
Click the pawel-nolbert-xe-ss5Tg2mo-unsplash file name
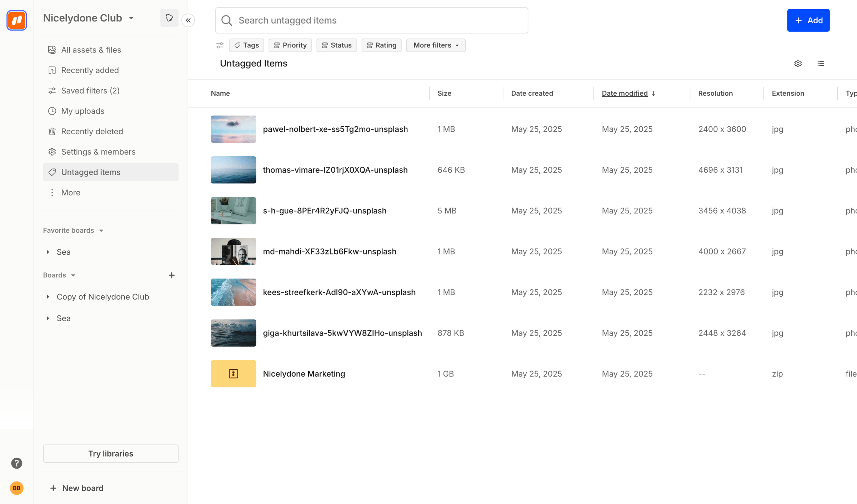click(x=335, y=129)
